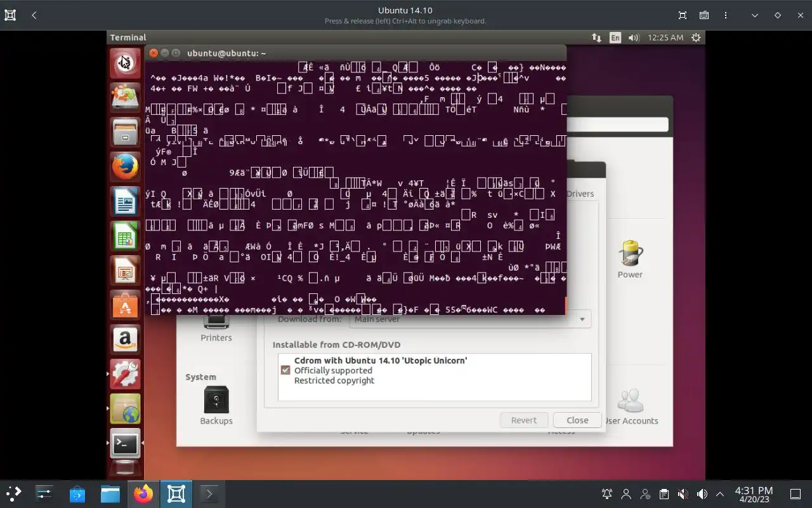Open the viewer's three-dot options menu
Viewport: 812px width, 508px height.
[x=726, y=15]
